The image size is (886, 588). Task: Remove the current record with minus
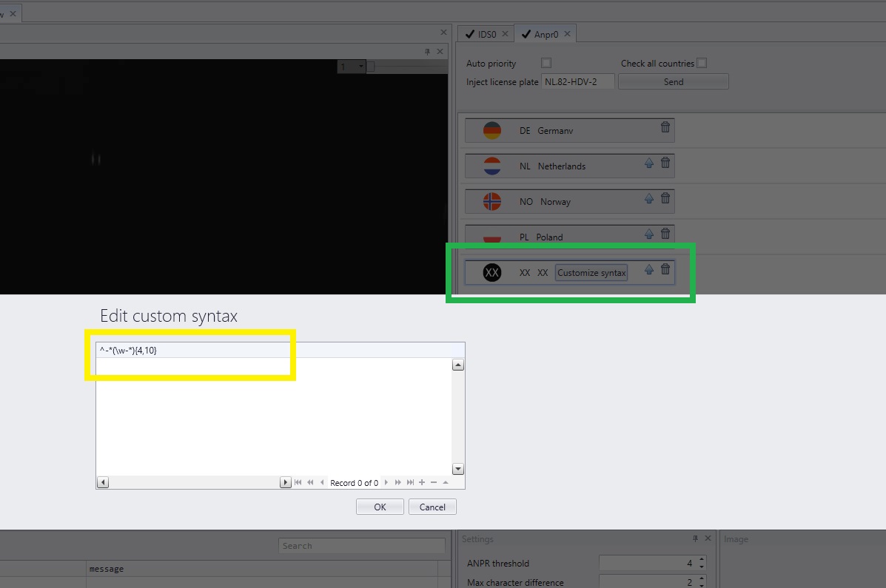pos(434,482)
